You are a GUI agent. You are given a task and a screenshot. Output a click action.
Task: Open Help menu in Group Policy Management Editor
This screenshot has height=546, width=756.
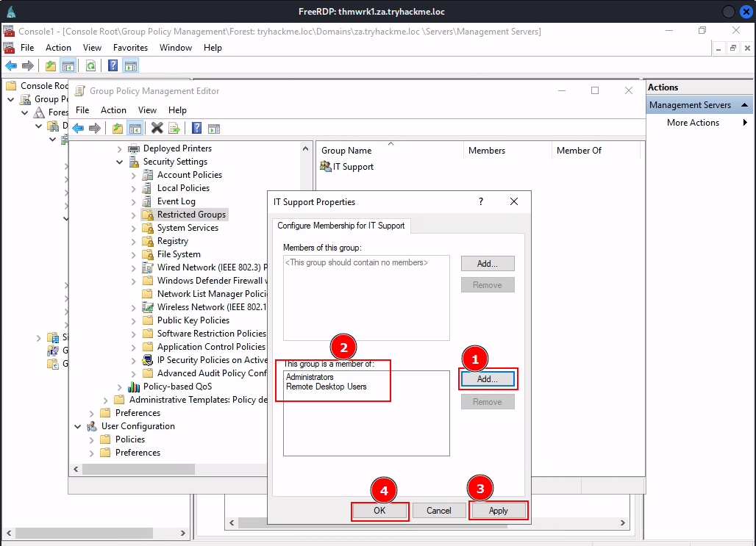click(177, 110)
